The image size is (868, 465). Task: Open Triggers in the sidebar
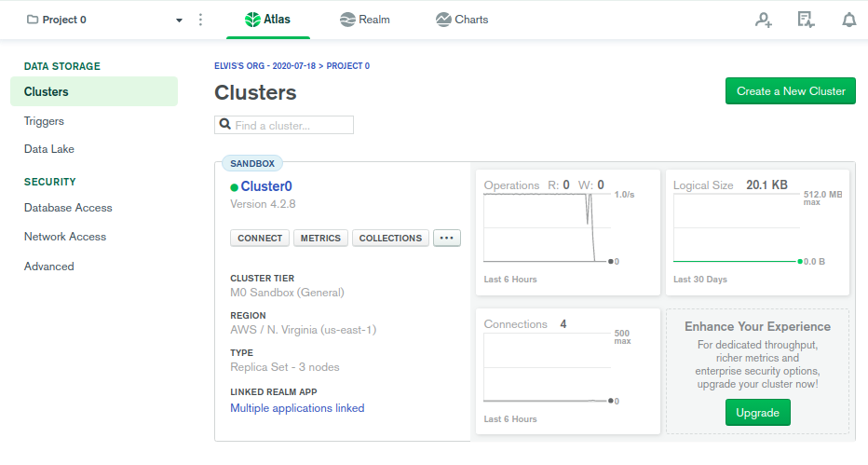pos(44,121)
